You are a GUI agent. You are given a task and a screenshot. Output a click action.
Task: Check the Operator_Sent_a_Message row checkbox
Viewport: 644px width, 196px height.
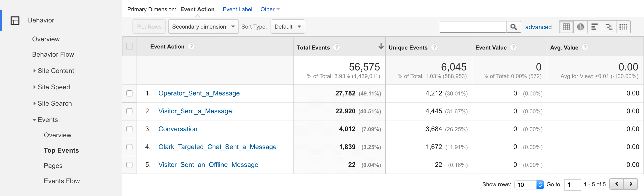129,93
